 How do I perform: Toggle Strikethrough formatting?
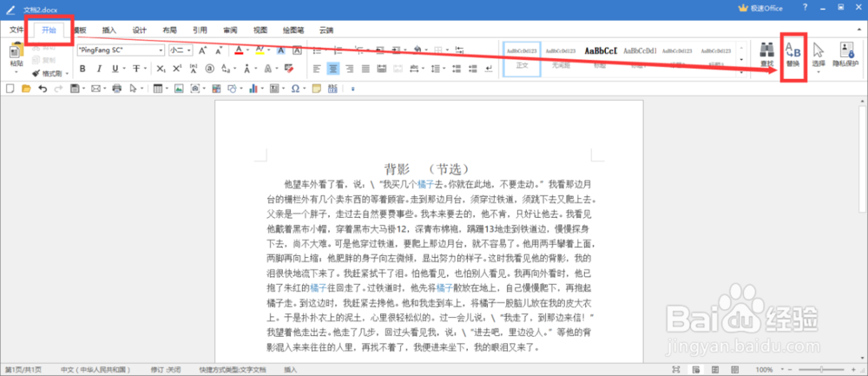[x=135, y=69]
